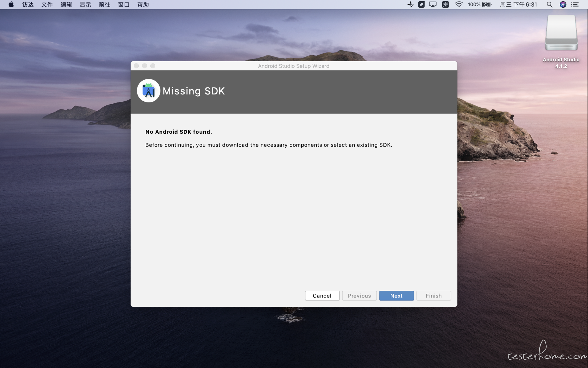Click the Next button in Setup Wizard
Screen dimensions: 588x368
point(396,296)
